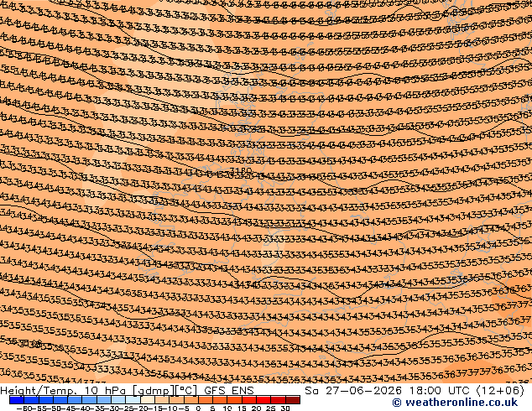The height and width of the screenshot is (411, 532).
Task: Click the '[gdmp]' unit label
Action: (153, 391)
